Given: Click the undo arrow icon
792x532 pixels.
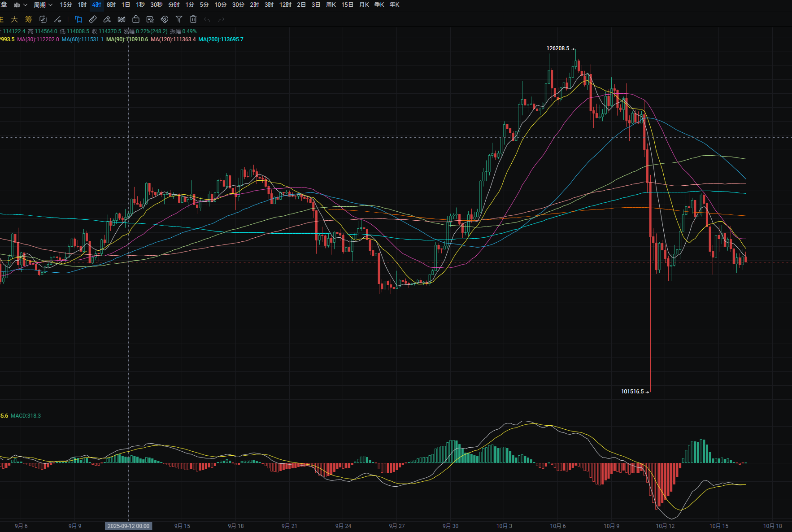Looking at the screenshot, I should pyautogui.click(x=207, y=19).
